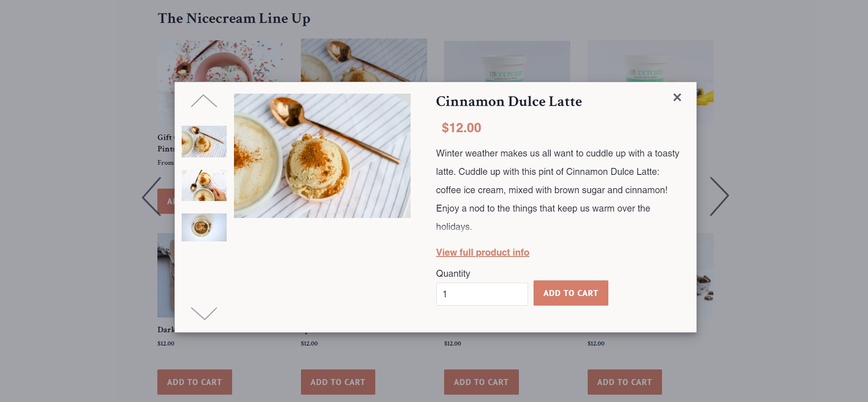Screen dimensions: 868x402
Task: Click the $12.00 price in the popup
Action: click(461, 128)
